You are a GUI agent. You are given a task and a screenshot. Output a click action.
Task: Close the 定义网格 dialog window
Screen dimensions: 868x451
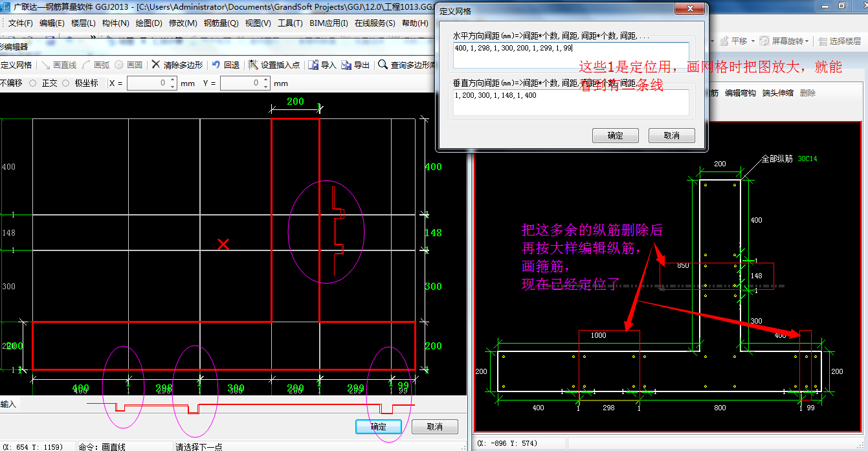click(689, 10)
